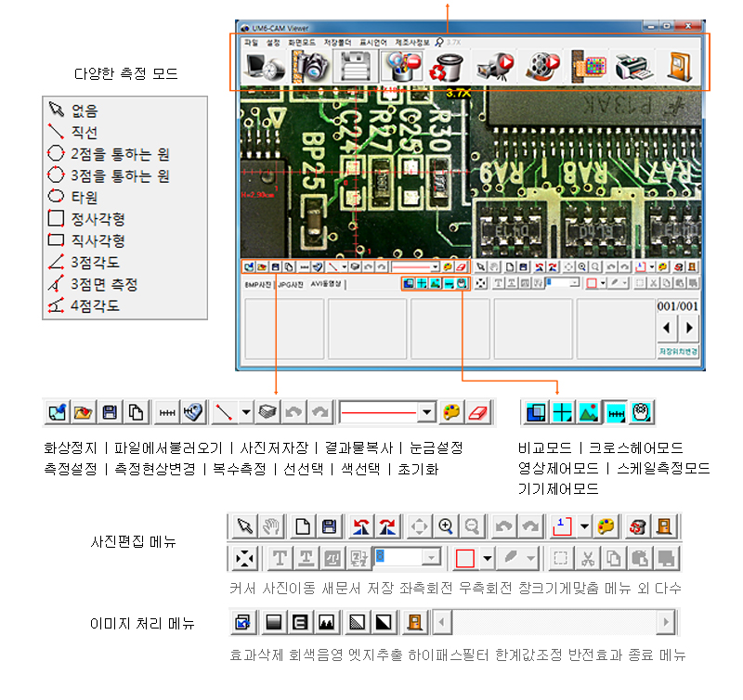Click the large camera photo capture icon
This screenshot has height=700, width=743.
pos(310,67)
